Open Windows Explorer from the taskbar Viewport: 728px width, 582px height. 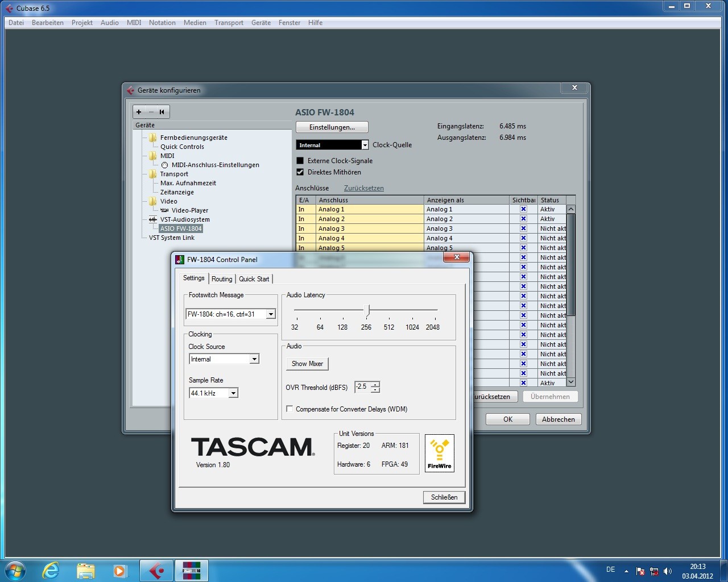point(86,570)
